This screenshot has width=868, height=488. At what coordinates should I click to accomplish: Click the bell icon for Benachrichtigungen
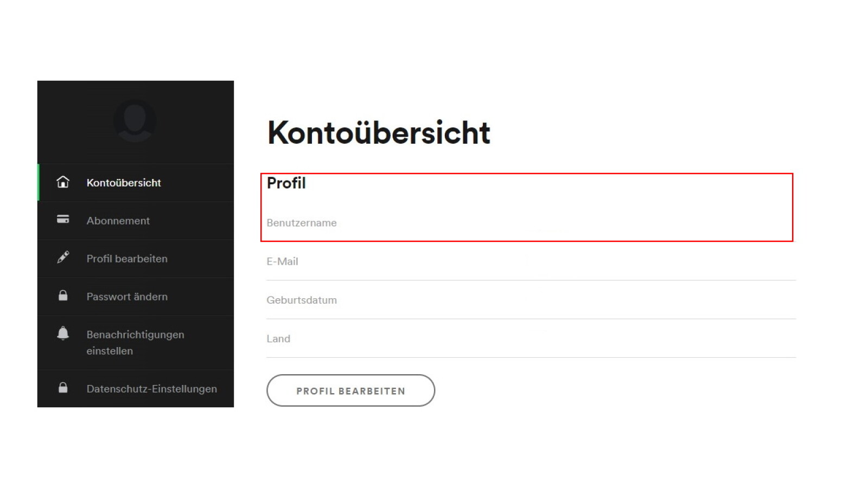63,333
